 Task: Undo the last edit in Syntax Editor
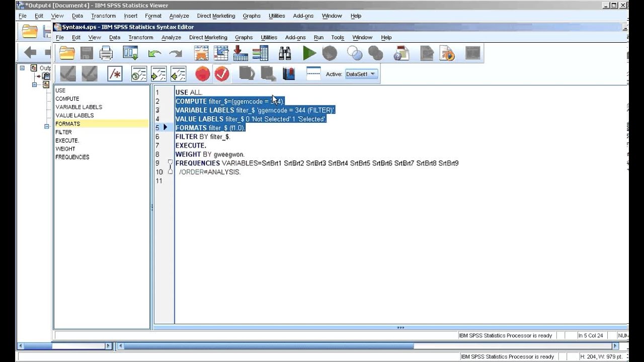point(154,53)
